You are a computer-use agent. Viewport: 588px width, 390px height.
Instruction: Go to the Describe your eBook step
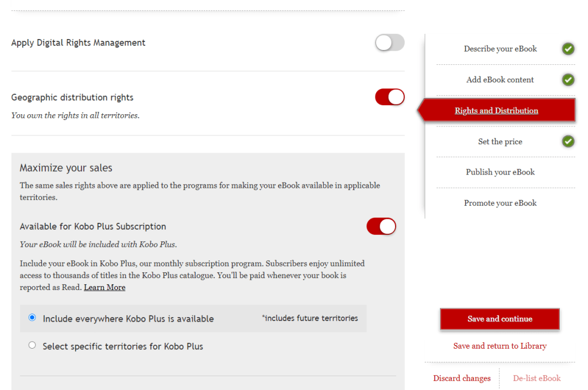[500, 49]
